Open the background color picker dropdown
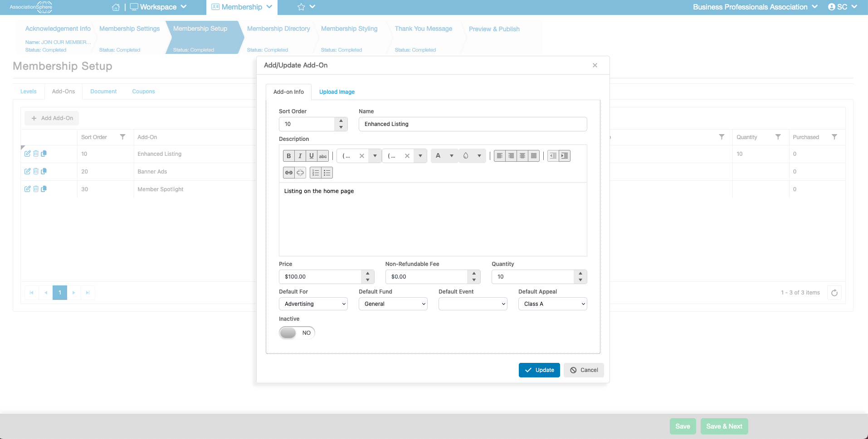The image size is (868, 439). click(x=479, y=156)
